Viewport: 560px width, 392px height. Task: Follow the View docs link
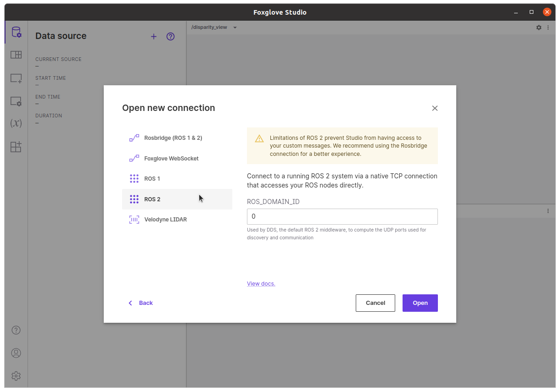(261, 284)
